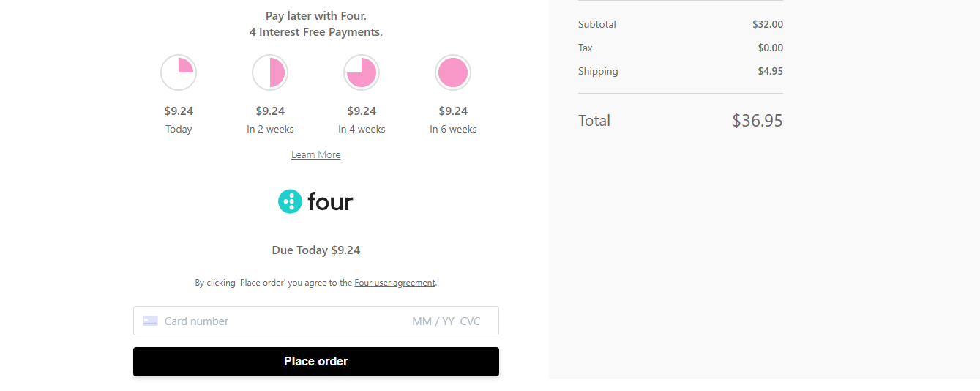Click the quarter-filled pie icon for today's payment

click(179, 72)
